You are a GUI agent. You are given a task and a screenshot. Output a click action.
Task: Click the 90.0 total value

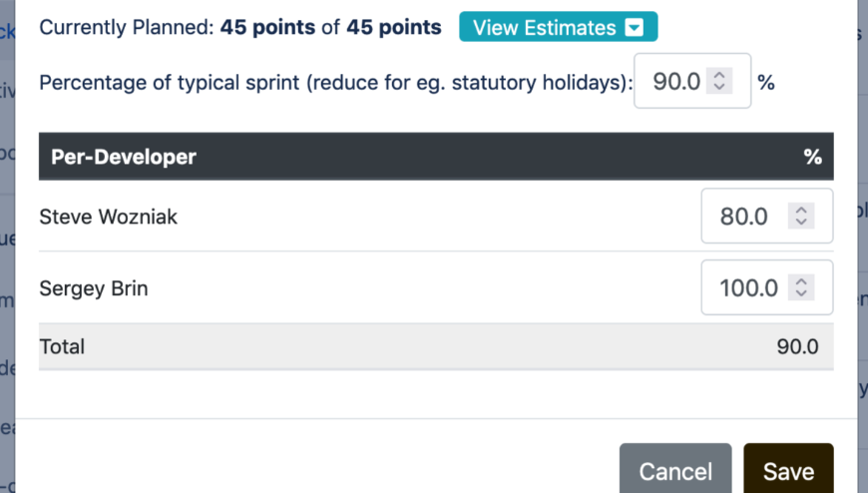tap(797, 347)
